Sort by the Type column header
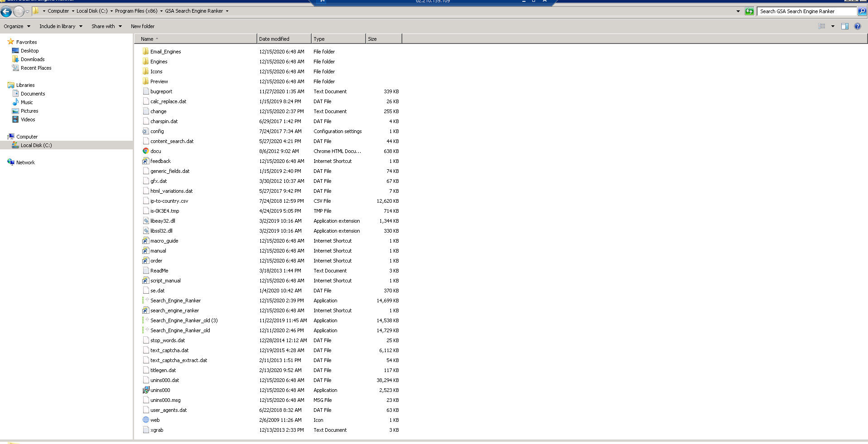 coord(338,39)
